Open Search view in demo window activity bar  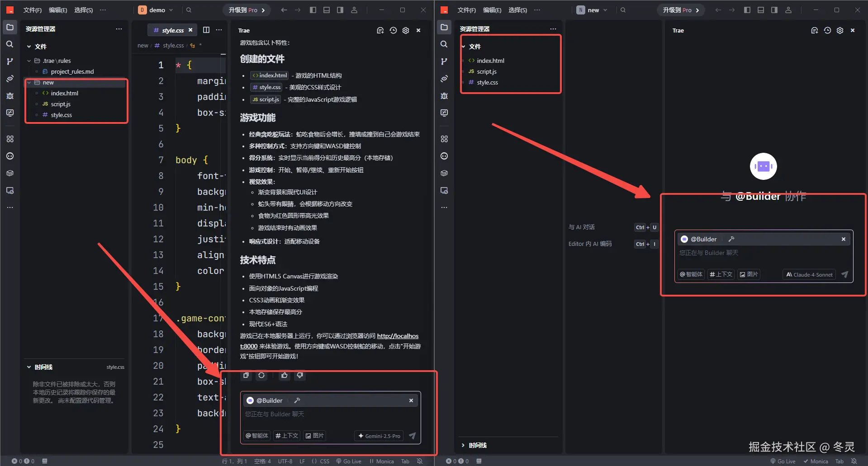pos(9,44)
